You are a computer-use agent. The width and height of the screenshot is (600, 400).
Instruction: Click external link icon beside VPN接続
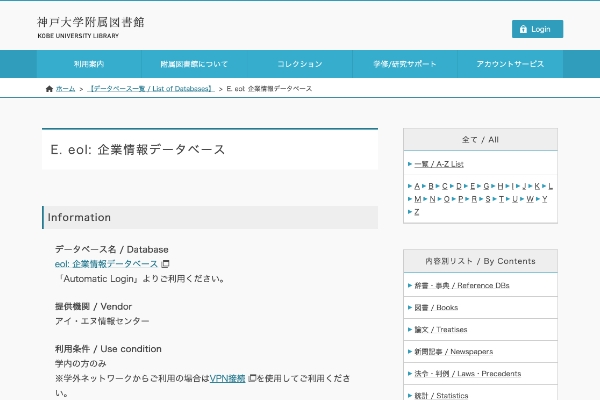(x=252, y=378)
